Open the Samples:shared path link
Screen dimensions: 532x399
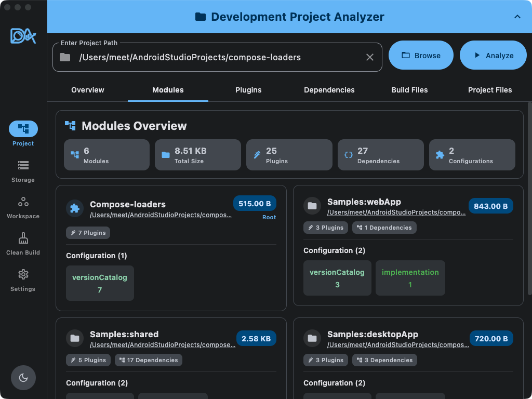click(163, 345)
